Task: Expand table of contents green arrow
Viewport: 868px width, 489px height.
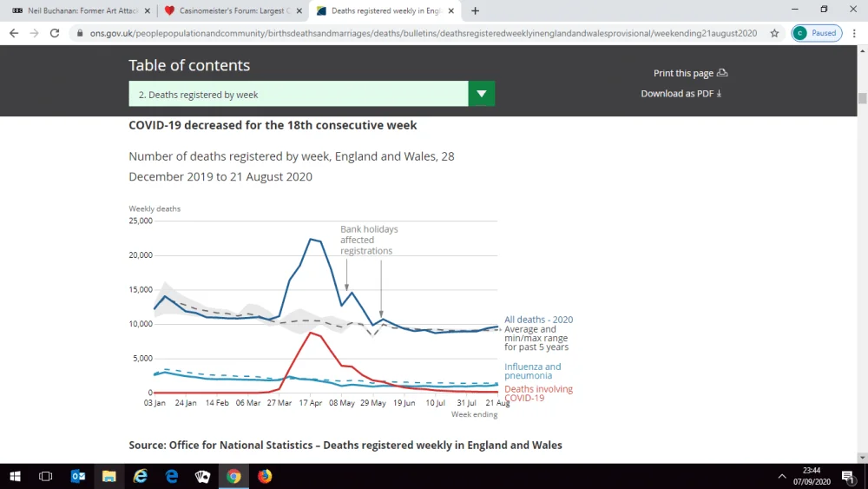Action: (482, 94)
